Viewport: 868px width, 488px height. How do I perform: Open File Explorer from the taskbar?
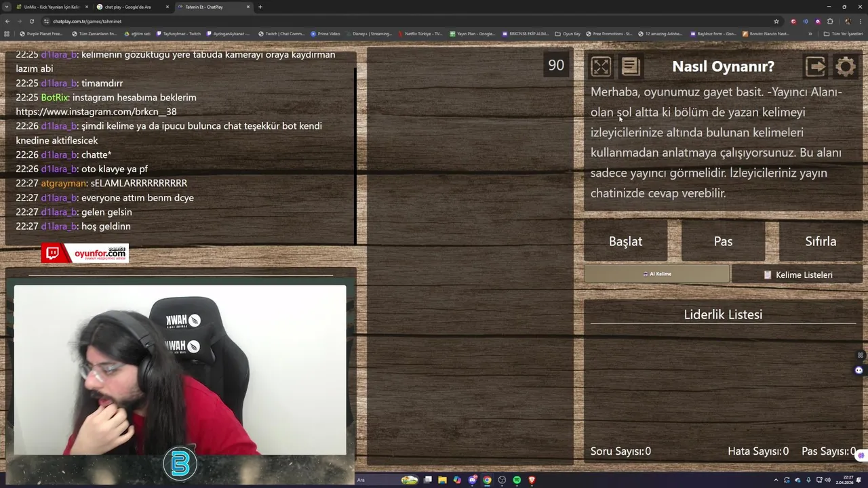click(x=442, y=480)
